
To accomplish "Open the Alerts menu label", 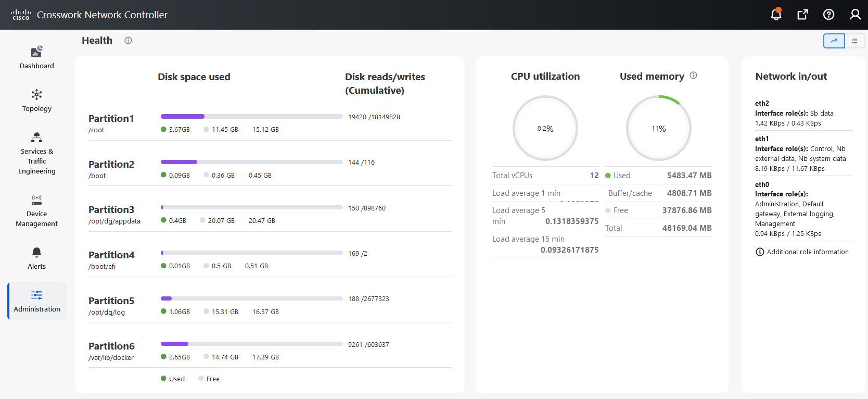I will point(36,266).
